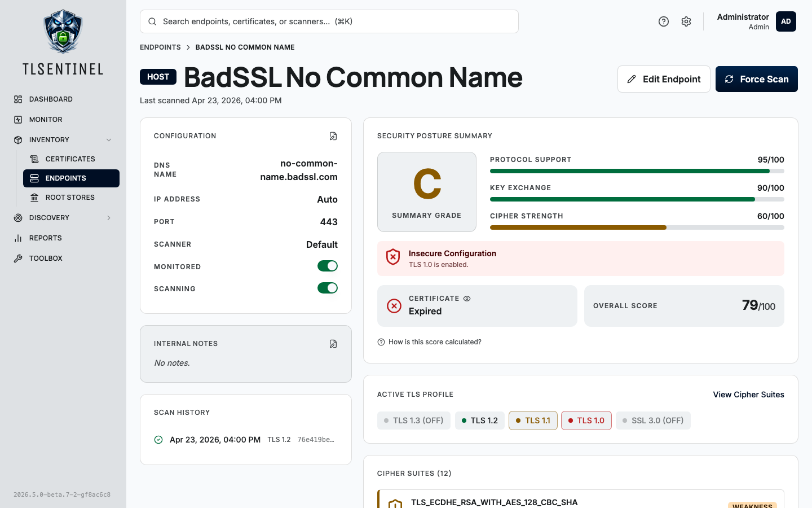Click the question icon beside score calculation
This screenshot has width=812, height=508.
[x=381, y=342]
